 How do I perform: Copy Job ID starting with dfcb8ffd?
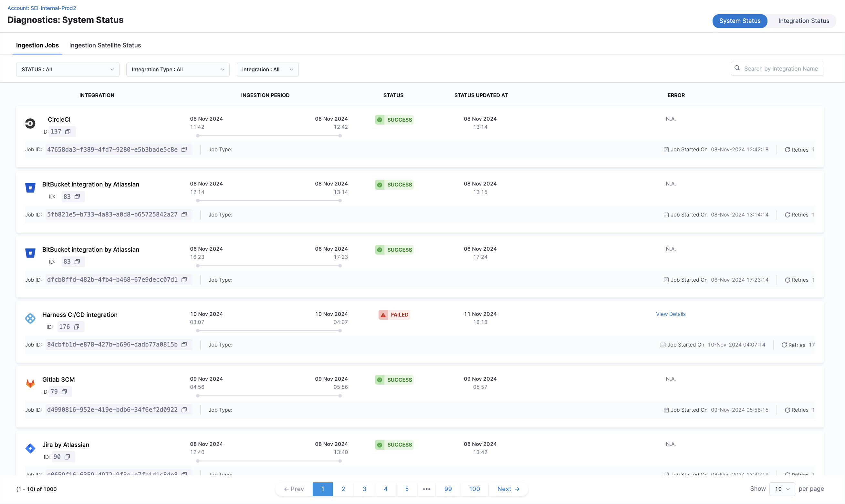(x=184, y=280)
